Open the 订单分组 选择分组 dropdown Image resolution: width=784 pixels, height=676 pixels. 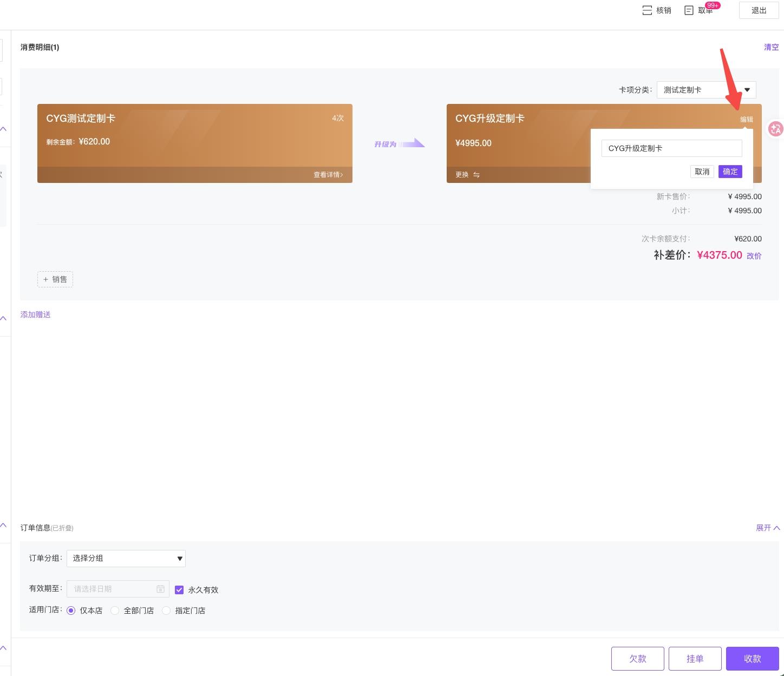coord(126,558)
